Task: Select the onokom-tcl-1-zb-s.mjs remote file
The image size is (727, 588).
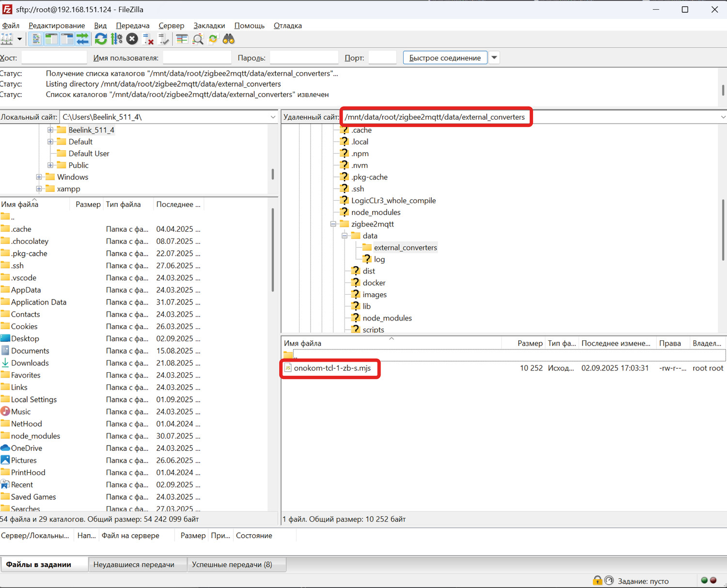Action: [x=332, y=368]
